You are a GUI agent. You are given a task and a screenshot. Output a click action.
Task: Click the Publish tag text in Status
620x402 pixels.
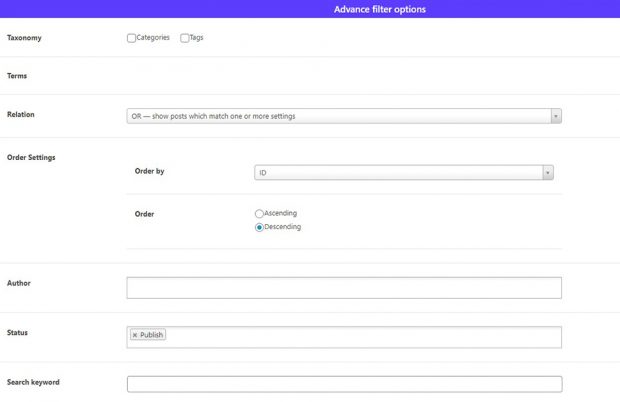152,335
